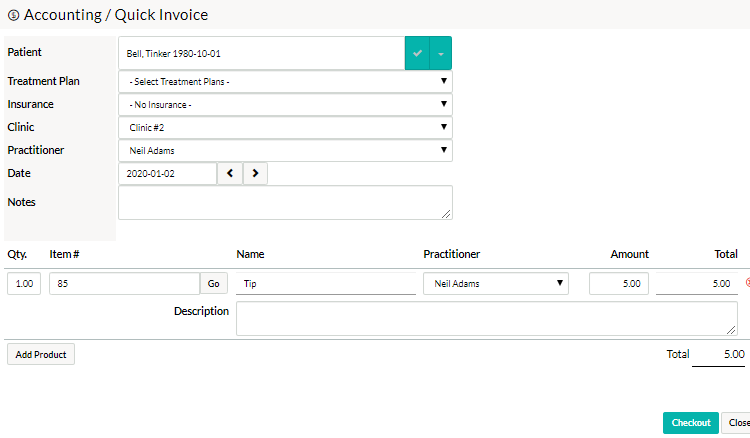Image resolution: width=750 pixels, height=438 pixels.
Task: Open the patient dropdown caret button
Action: (x=441, y=53)
